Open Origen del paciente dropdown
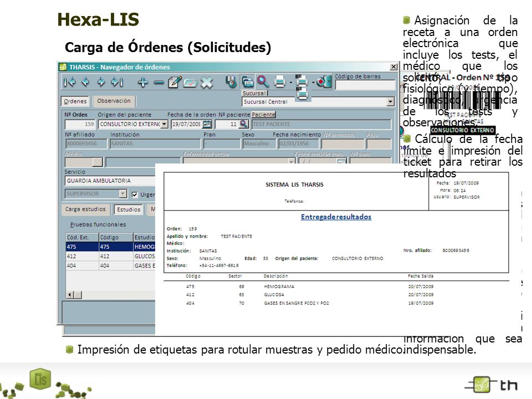Image resolution: width=532 pixels, height=399 pixels. [x=164, y=124]
